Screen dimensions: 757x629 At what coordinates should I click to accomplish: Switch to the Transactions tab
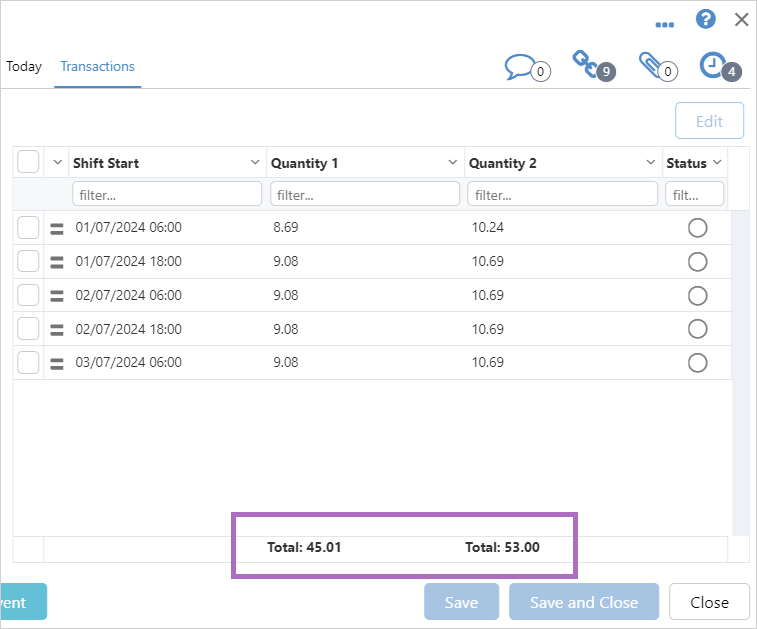click(x=97, y=67)
